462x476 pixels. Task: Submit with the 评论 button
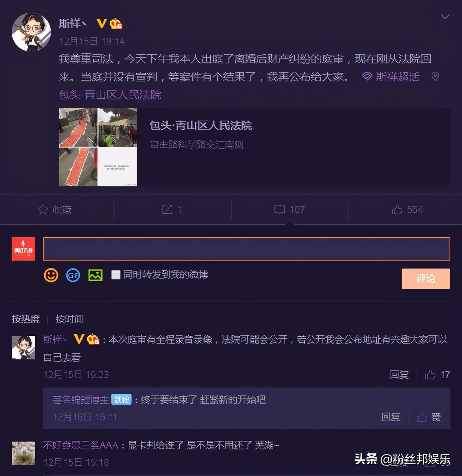pyautogui.click(x=426, y=279)
